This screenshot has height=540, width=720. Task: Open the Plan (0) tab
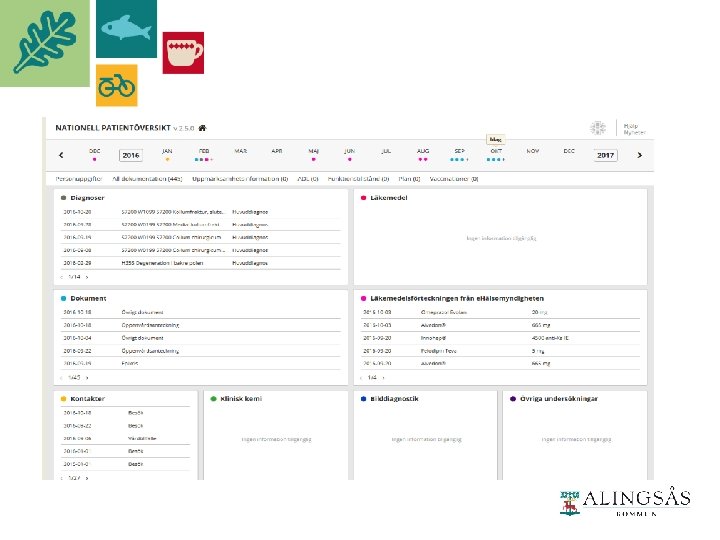click(409, 179)
